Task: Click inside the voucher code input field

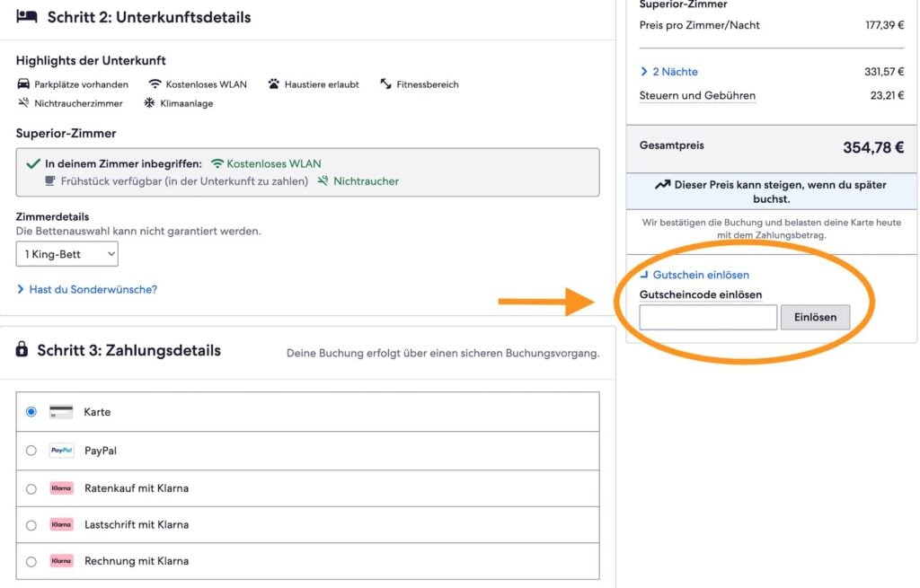Action: pyautogui.click(x=708, y=317)
